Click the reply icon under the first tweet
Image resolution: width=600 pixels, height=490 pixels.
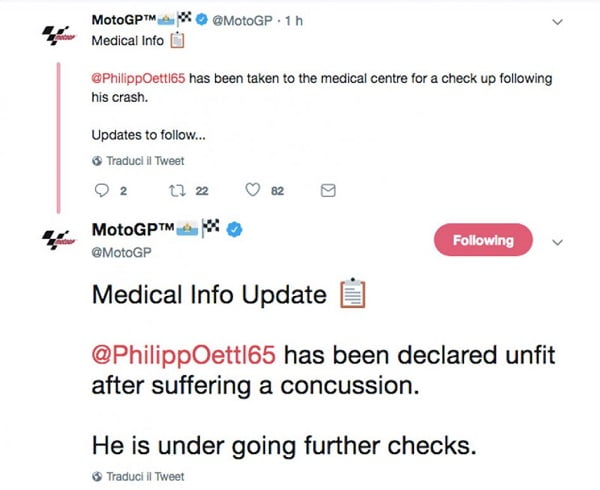(98, 191)
